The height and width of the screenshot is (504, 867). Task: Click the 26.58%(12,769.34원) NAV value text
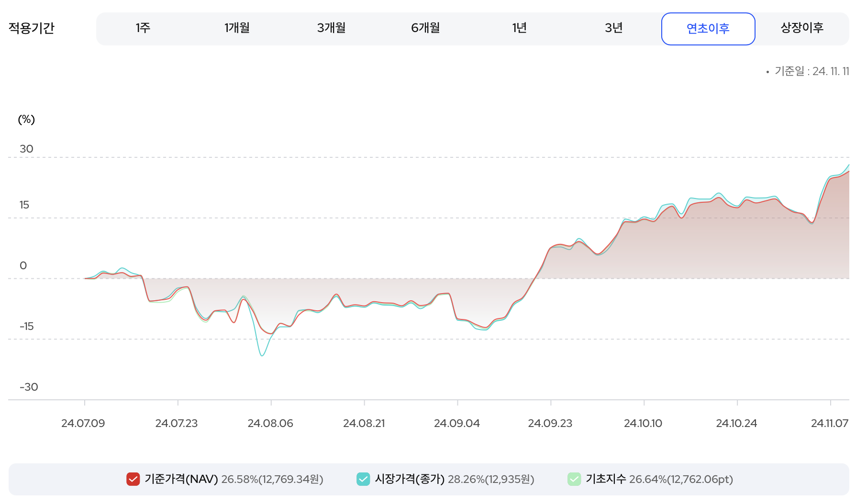(x=273, y=478)
